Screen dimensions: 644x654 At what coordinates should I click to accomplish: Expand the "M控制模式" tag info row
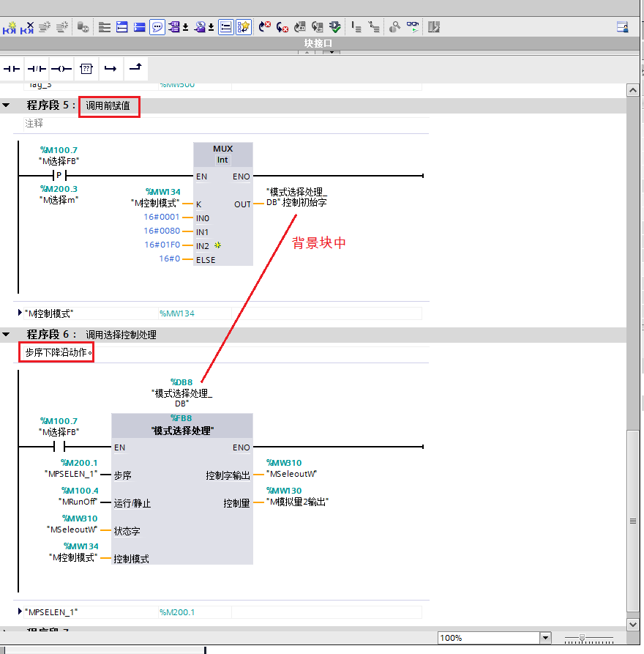pos(20,313)
